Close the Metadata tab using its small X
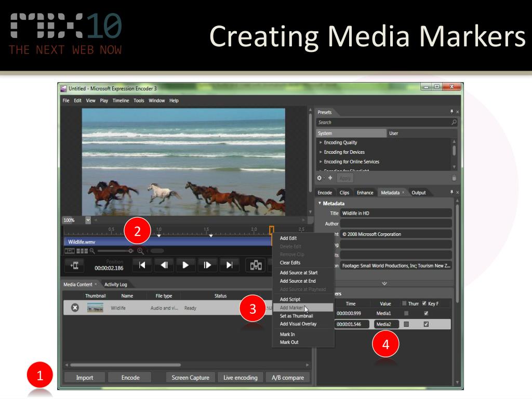 [x=403, y=192]
